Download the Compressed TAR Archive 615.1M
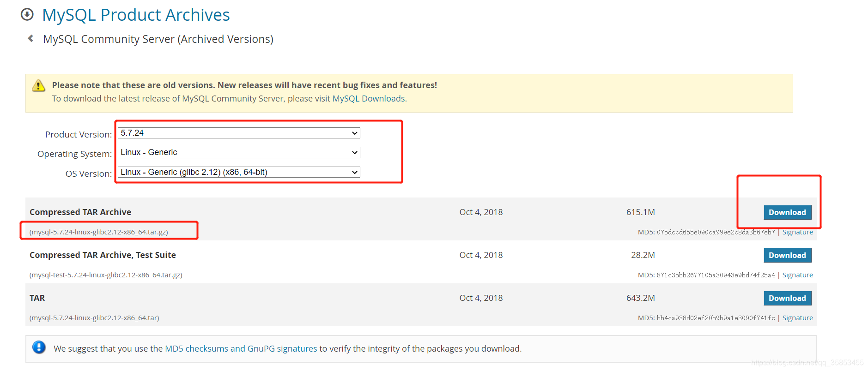The image size is (868, 371). click(787, 212)
